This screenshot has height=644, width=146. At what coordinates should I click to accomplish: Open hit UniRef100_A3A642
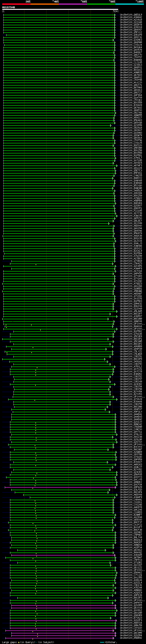[x=131, y=17]
